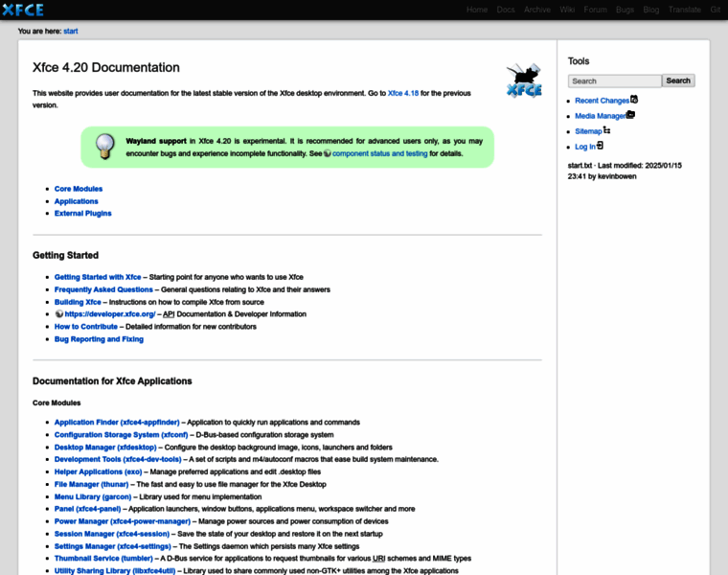
Task: Click the Sitemap tree icon
Action: [x=606, y=130]
